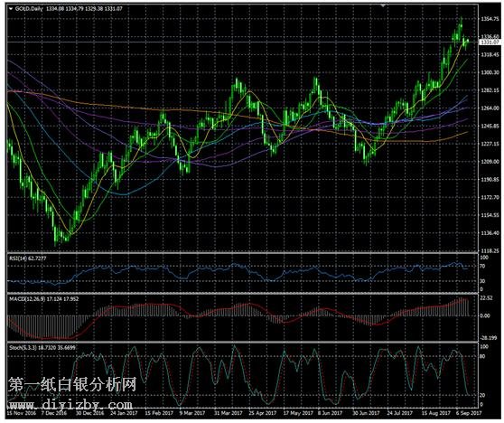
Task: Click the GOLD.Daily symbol title text
Action: [x=29, y=9]
